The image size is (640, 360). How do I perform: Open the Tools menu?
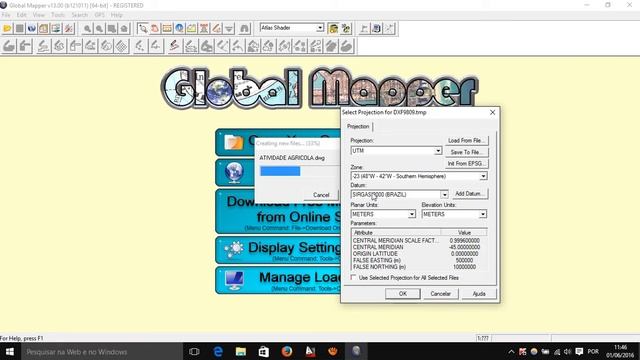[58, 15]
